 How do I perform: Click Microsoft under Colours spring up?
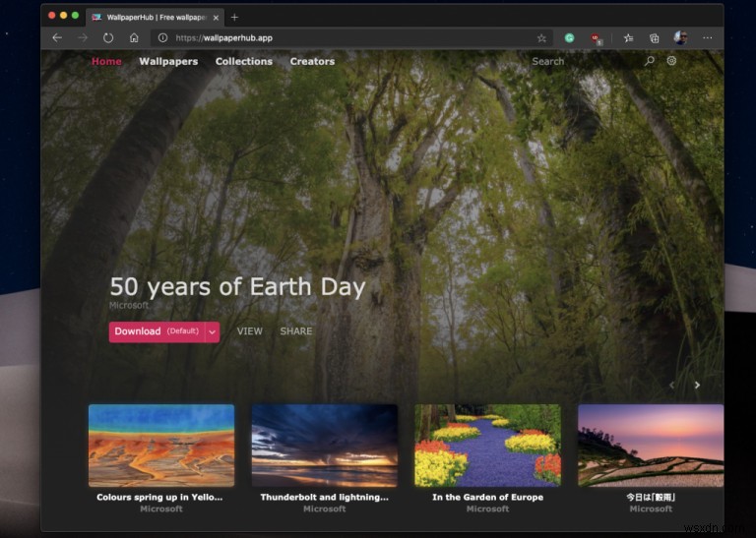point(161,508)
